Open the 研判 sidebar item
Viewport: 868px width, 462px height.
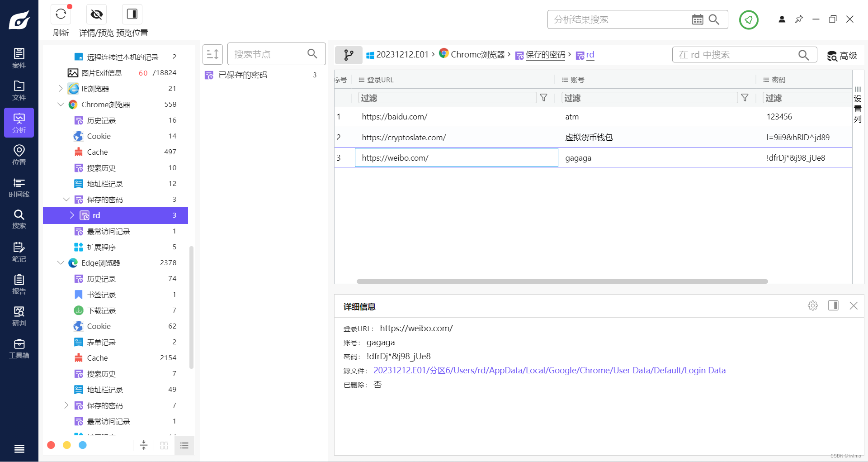(19, 316)
